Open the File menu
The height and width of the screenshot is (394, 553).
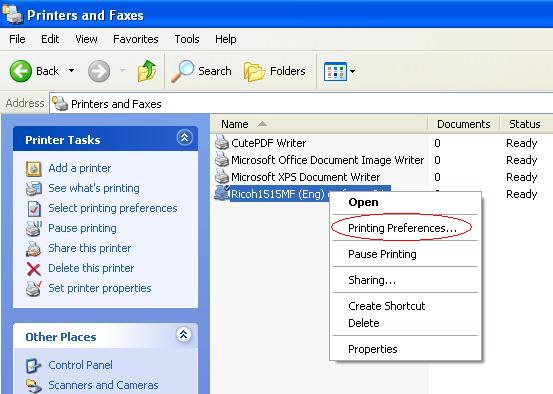click(17, 39)
